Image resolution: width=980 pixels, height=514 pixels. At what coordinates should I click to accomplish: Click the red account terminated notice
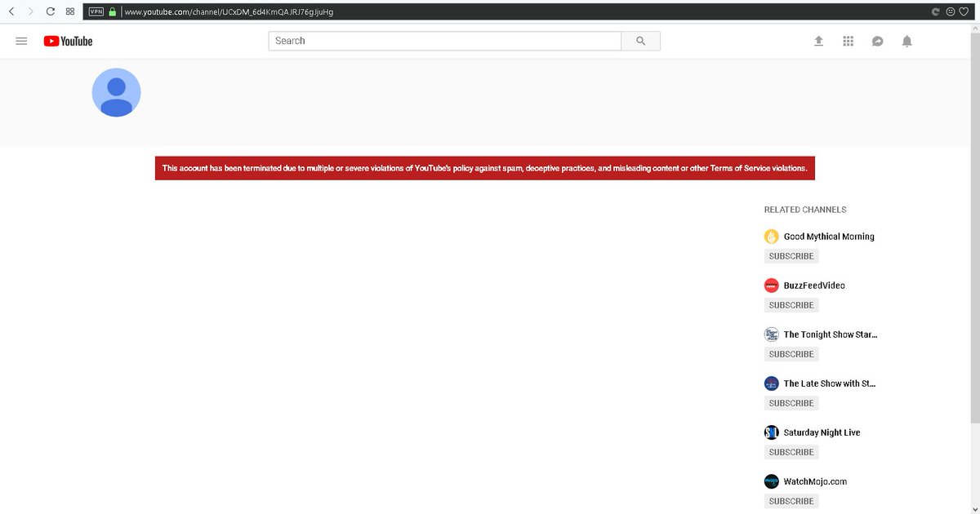(485, 168)
